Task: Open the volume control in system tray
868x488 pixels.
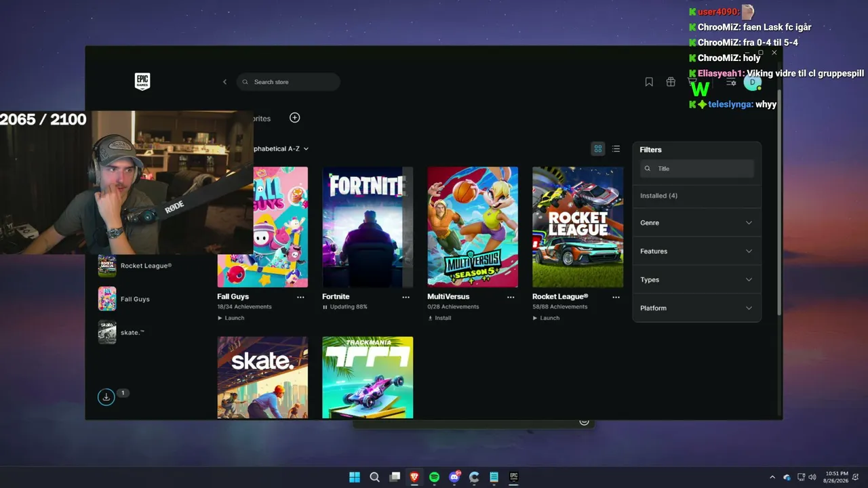Action: (812, 477)
